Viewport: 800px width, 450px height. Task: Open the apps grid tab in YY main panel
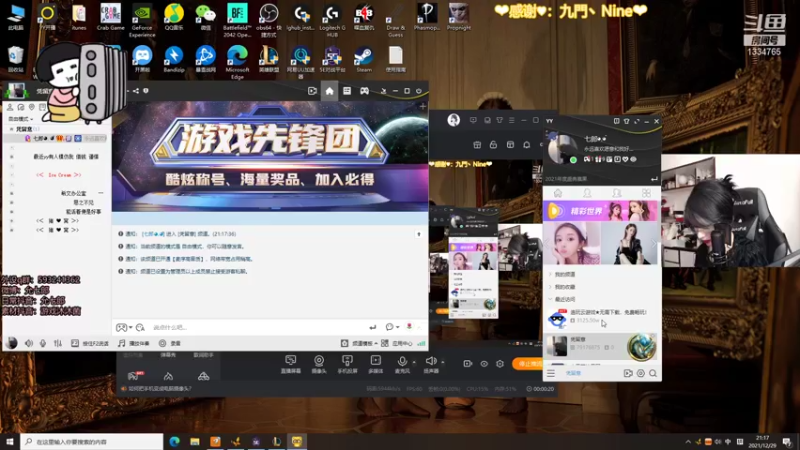646,193
